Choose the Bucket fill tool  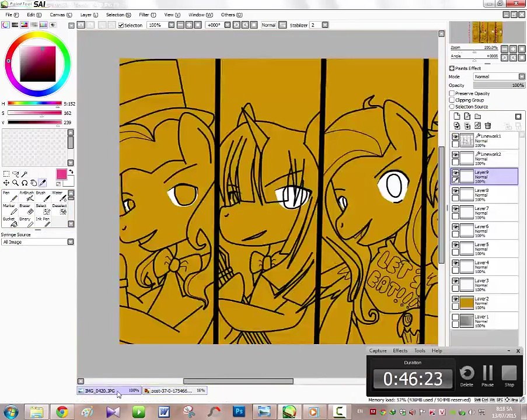(x=10, y=222)
